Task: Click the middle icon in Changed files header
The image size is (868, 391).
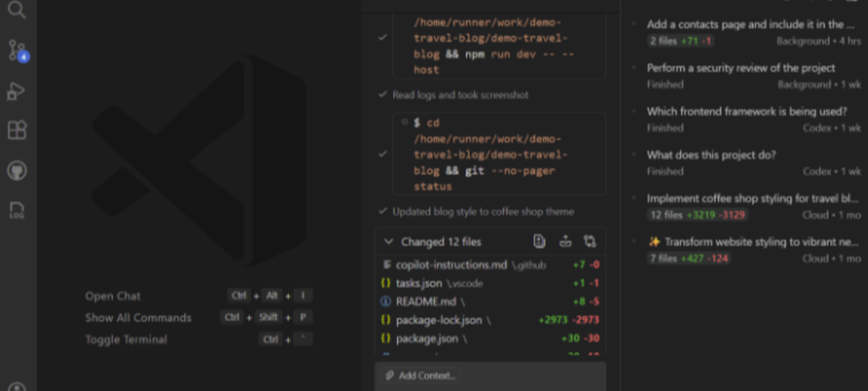Action: coord(565,241)
